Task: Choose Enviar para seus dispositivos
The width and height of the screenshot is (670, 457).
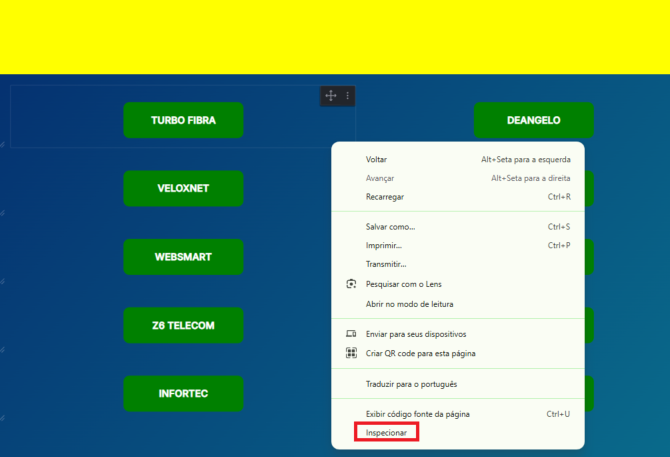Action: click(458, 334)
